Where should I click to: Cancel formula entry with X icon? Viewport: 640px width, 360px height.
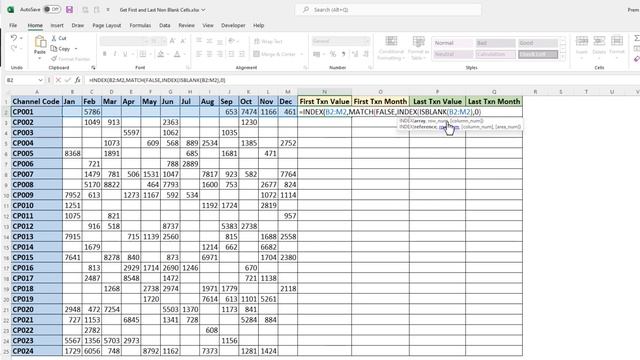pyautogui.click(x=58, y=80)
